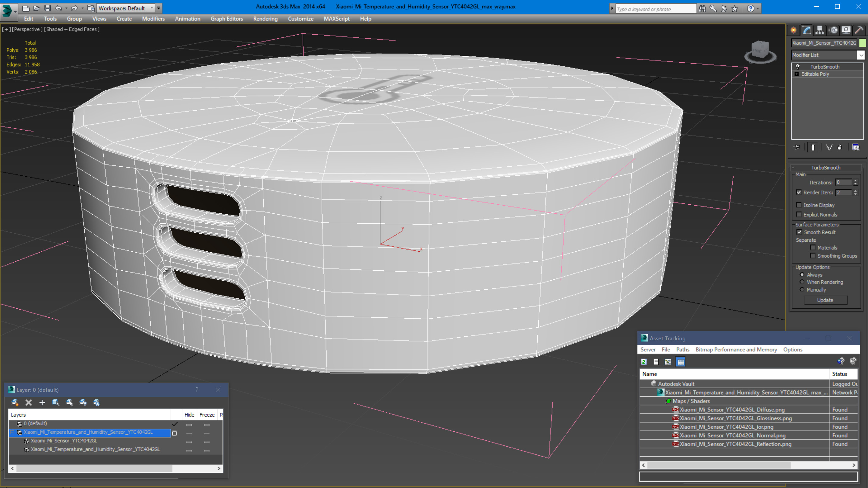
Task: Open the Paths menu in Asset Tracking
Action: pyautogui.click(x=682, y=349)
